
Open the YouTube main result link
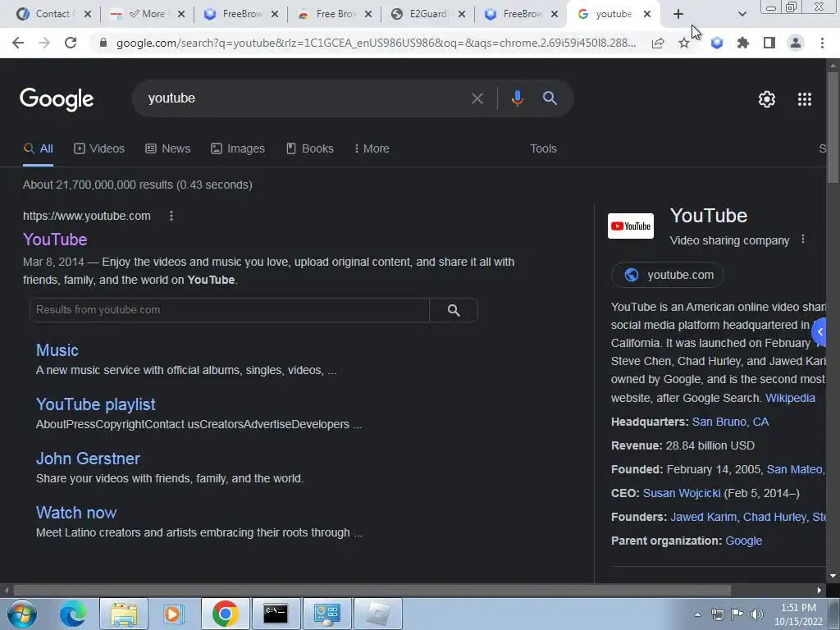click(x=55, y=240)
